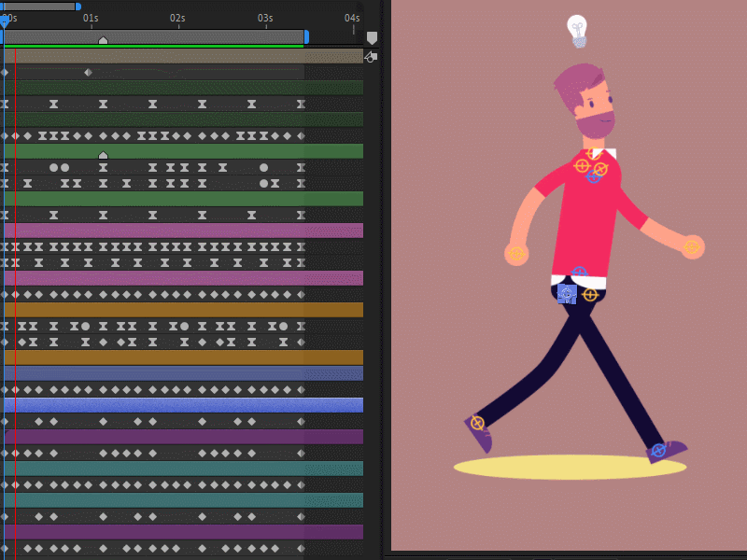
Task: Select the tan layer bar at the top
Action: pos(183,56)
